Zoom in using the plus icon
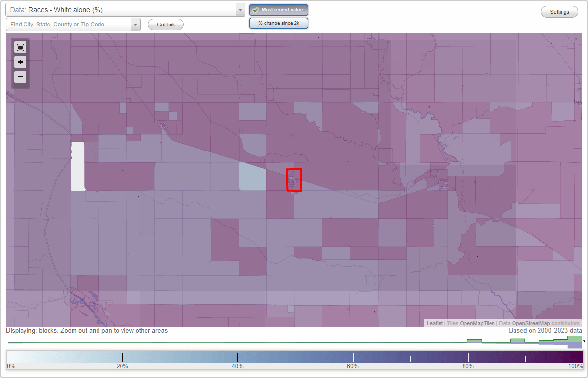The image size is (588, 378). 20,62
